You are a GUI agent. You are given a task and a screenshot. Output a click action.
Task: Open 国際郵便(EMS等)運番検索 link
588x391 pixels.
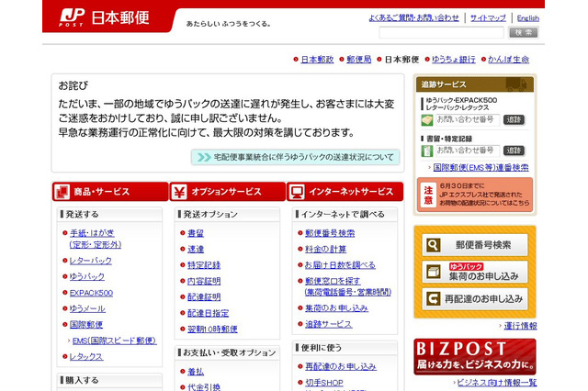point(481,167)
